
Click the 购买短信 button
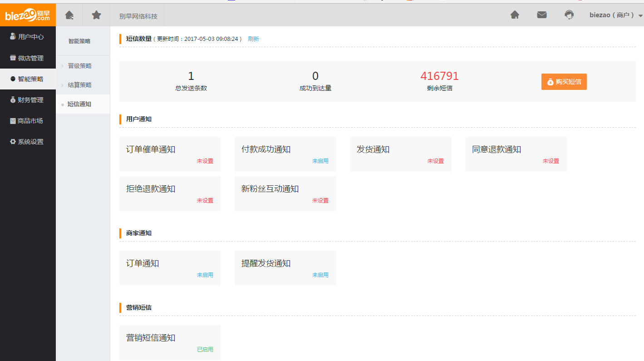coord(564,82)
